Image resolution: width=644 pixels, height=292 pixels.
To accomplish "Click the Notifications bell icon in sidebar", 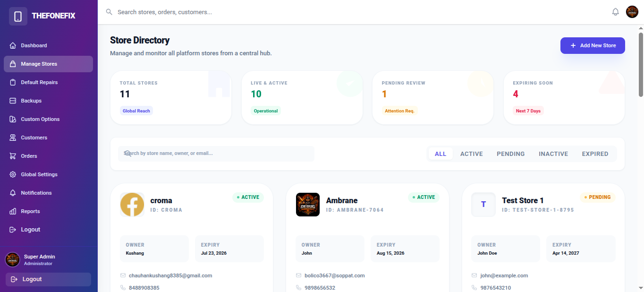I will [x=13, y=193].
